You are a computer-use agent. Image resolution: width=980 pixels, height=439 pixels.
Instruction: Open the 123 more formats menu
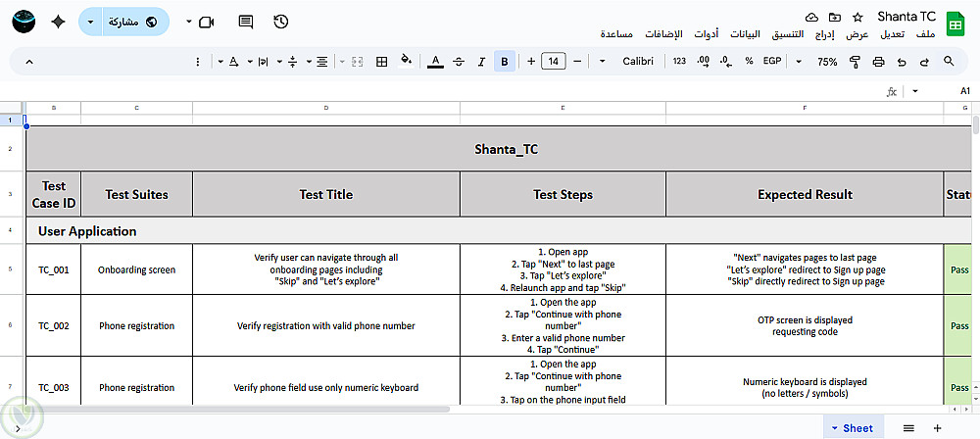click(x=679, y=62)
